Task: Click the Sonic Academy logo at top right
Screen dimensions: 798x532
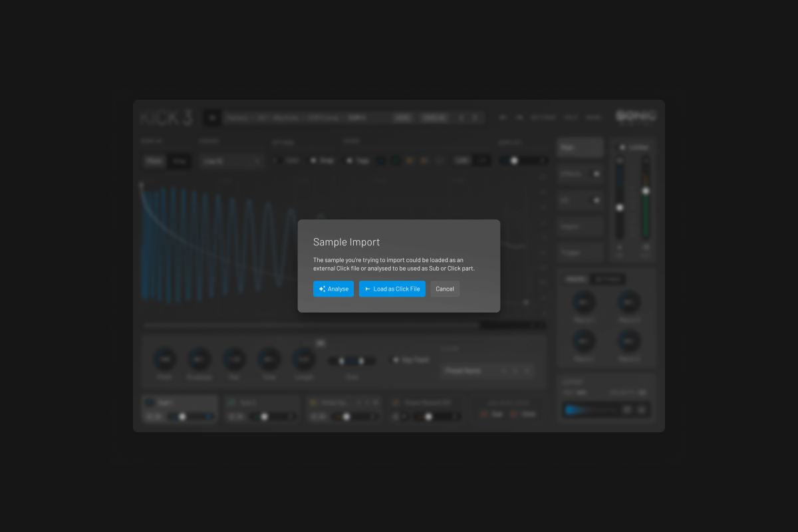Action: click(x=636, y=116)
